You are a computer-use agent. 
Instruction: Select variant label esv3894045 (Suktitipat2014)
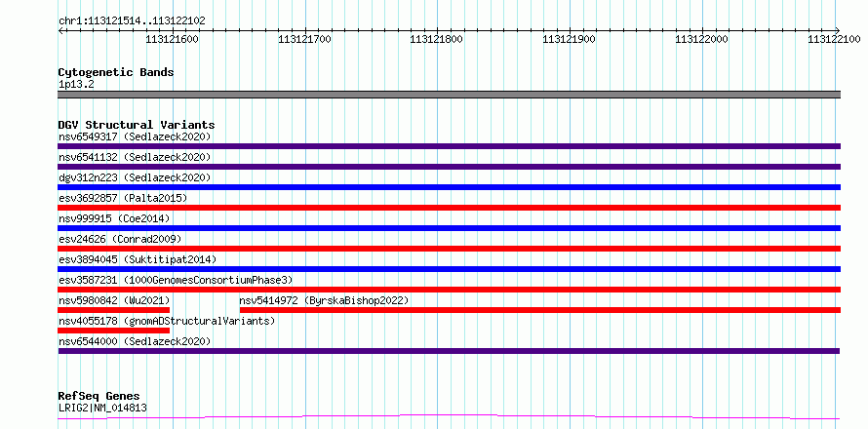tap(138, 259)
